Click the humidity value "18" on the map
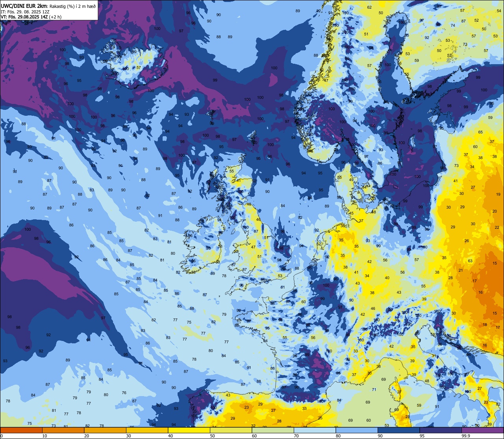 (485, 325)
